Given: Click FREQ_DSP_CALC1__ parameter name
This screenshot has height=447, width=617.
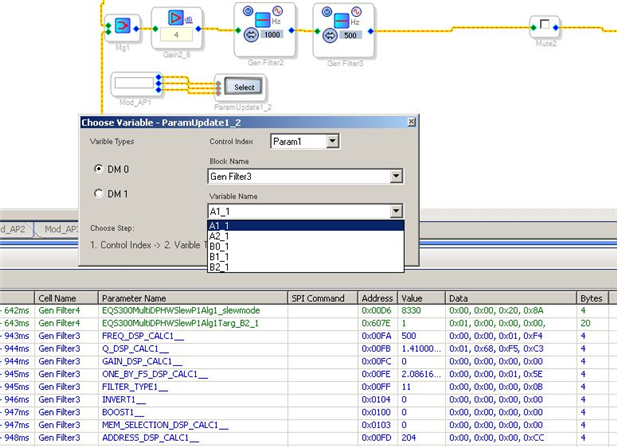Looking at the screenshot, I should click(x=143, y=336).
